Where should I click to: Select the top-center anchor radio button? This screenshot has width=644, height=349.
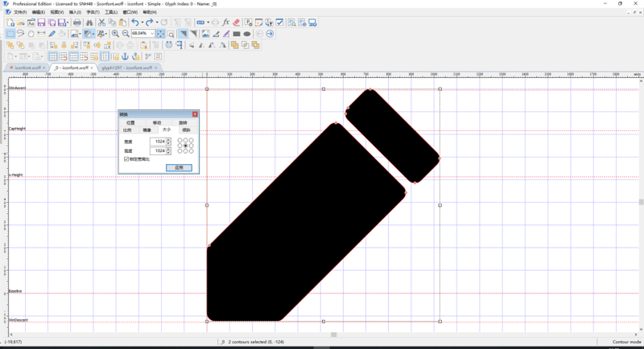click(x=186, y=140)
